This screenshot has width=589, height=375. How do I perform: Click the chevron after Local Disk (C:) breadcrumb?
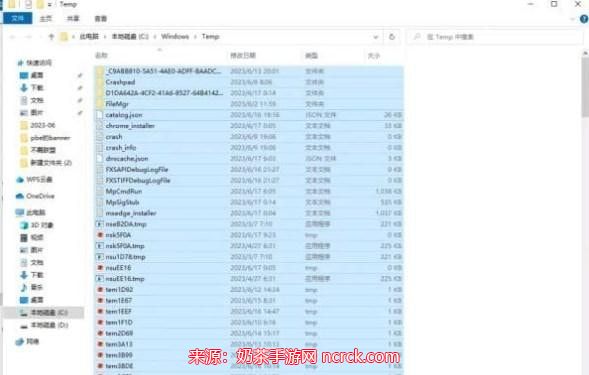point(155,36)
